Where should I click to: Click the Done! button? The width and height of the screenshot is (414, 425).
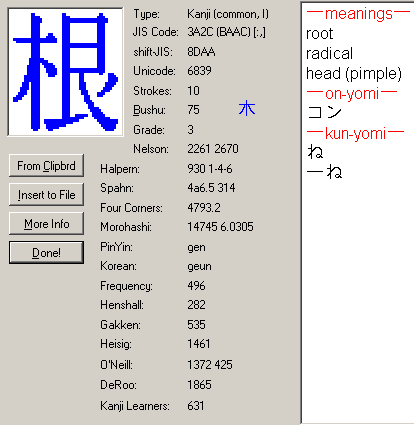click(x=46, y=253)
